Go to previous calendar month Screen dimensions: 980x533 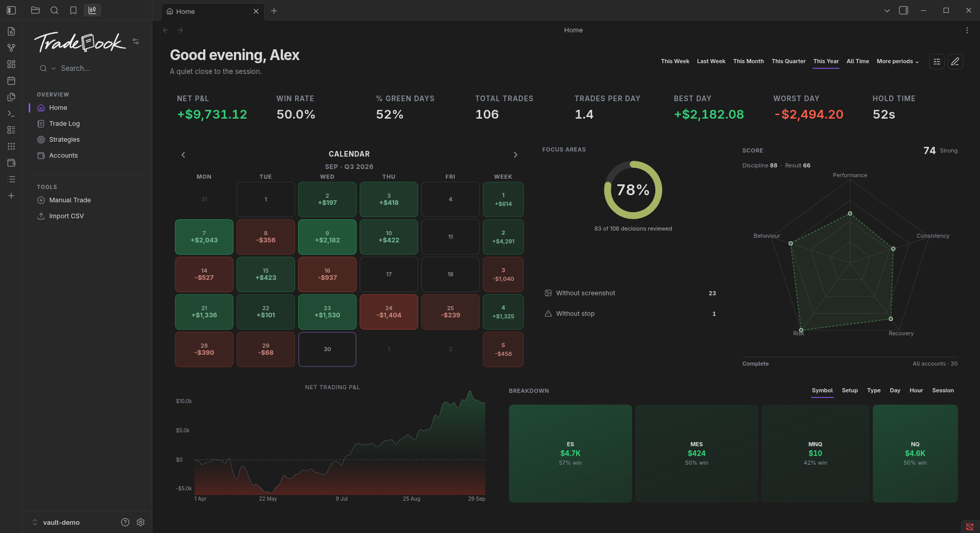pyautogui.click(x=183, y=155)
